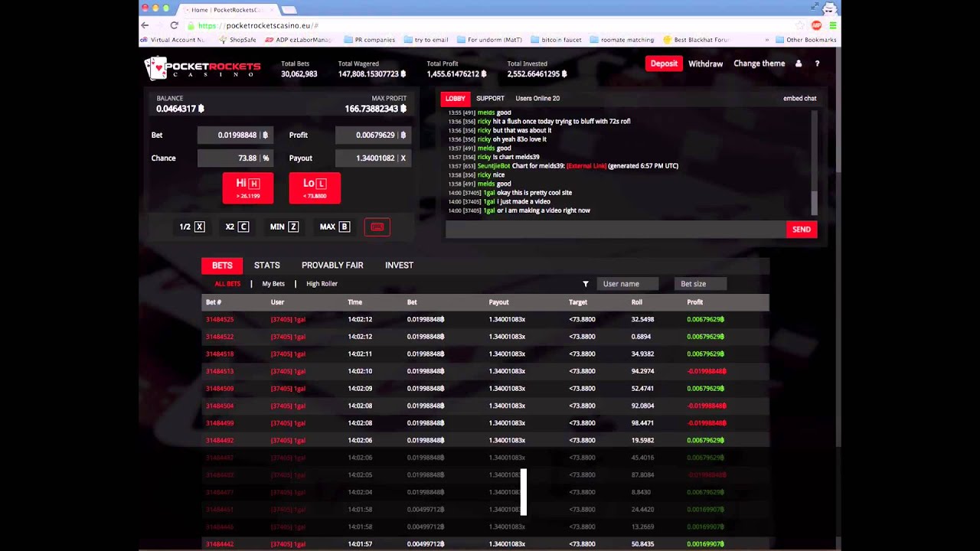This screenshot has width=980, height=551.
Task: Select the INVEST tab
Action: click(399, 265)
